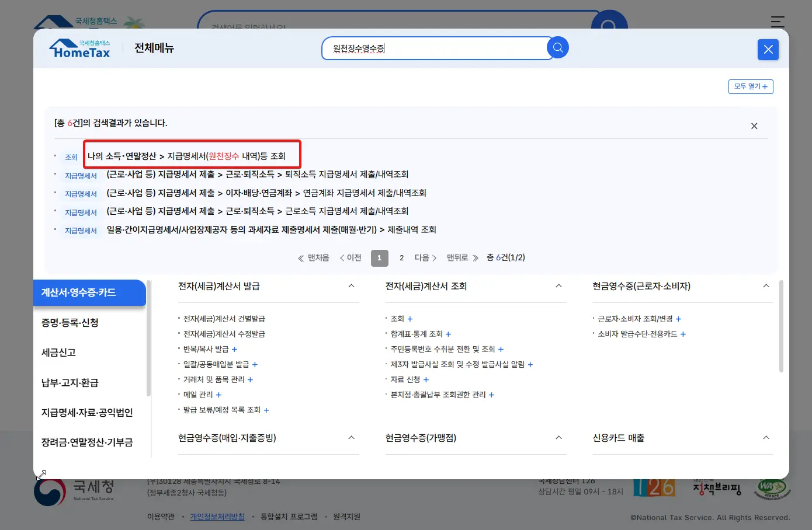This screenshot has height=530, width=812.
Task: Jump to 맨뒤로 last page
Action: (463, 258)
